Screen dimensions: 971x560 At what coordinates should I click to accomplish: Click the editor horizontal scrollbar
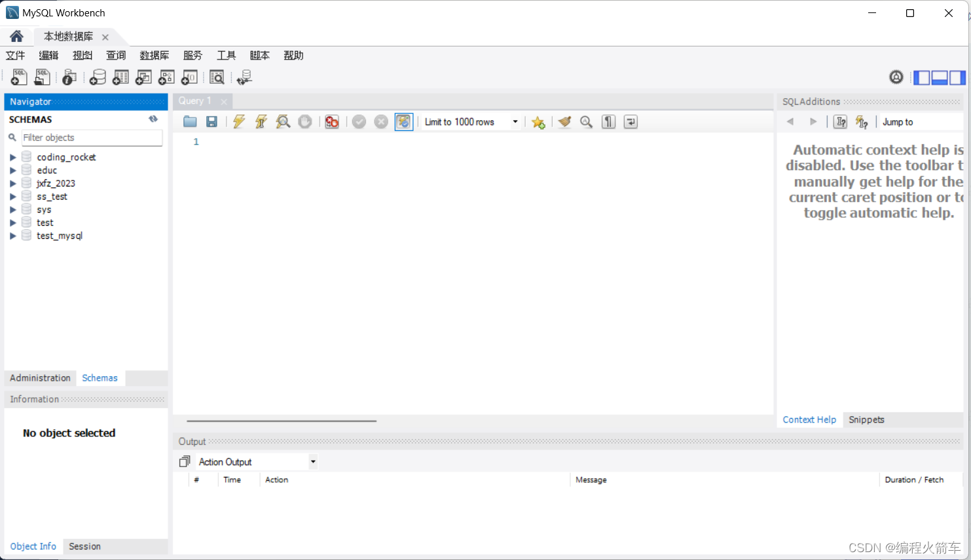click(x=282, y=421)
